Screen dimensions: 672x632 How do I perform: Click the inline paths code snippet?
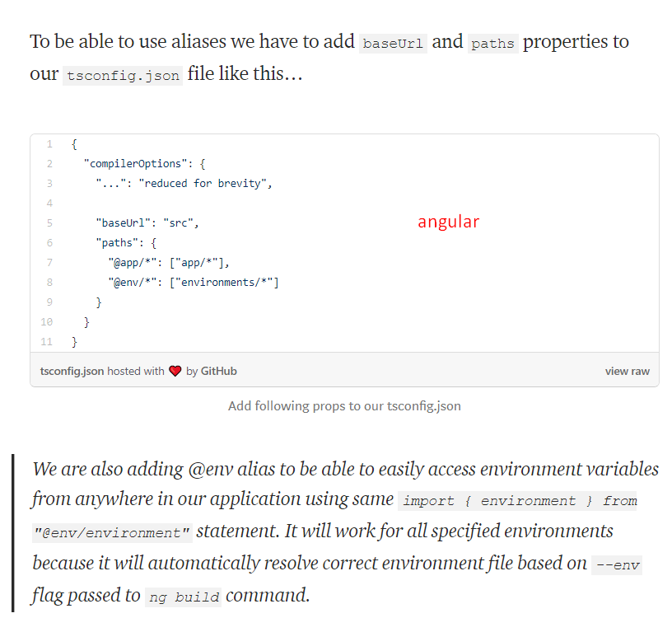(x=492, y=44)
